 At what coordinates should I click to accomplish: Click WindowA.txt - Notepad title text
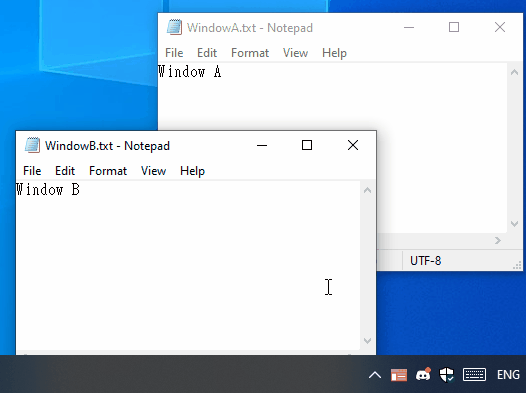tap(250, 28)
